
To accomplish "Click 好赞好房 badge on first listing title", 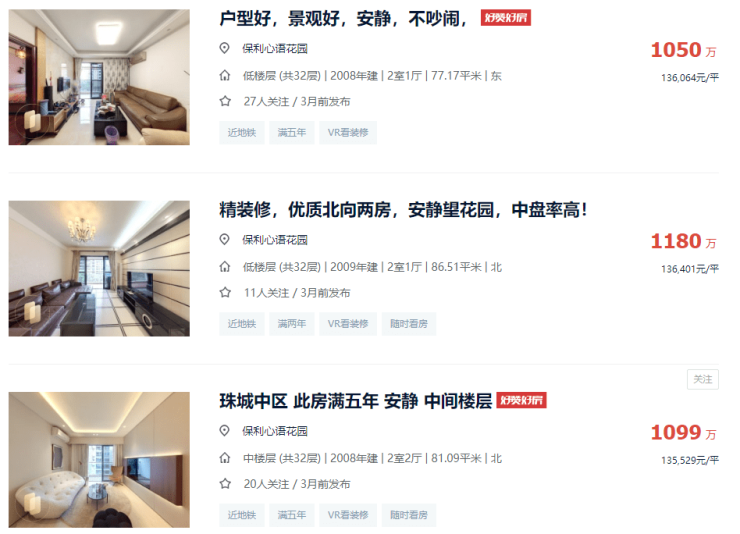I will click(x=505, y=18).
